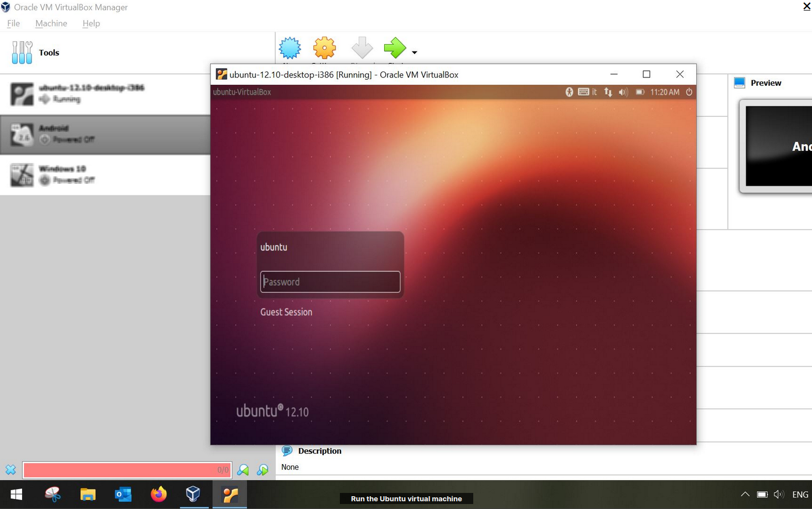Open Outlook from the taskbar

(x=123, y=494)
